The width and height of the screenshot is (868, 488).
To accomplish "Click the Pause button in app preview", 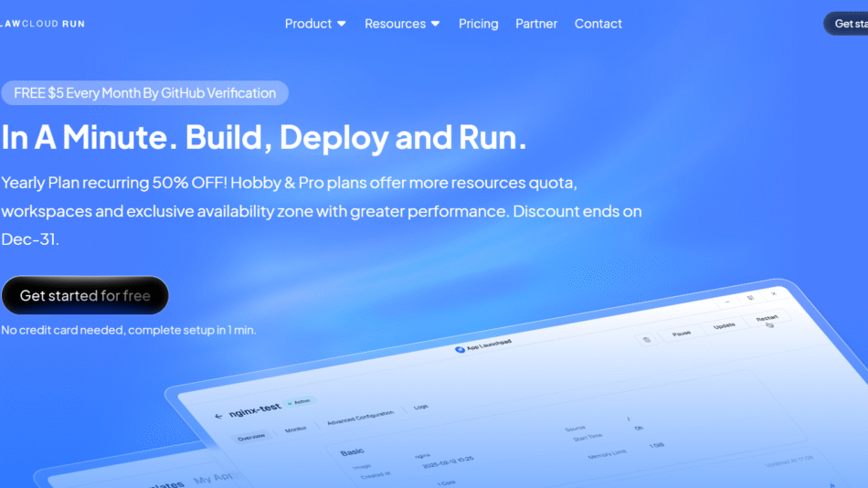I will point(682,334).
